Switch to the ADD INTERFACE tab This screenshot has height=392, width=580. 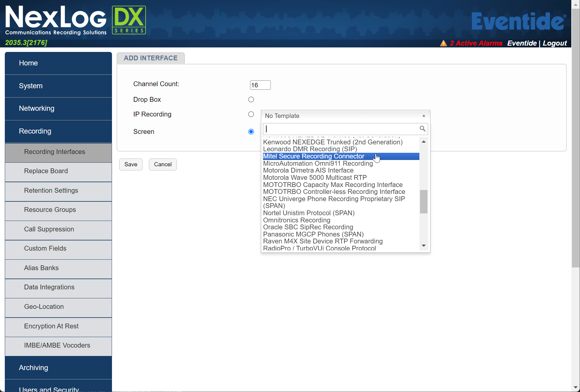(x=151, y=58)
